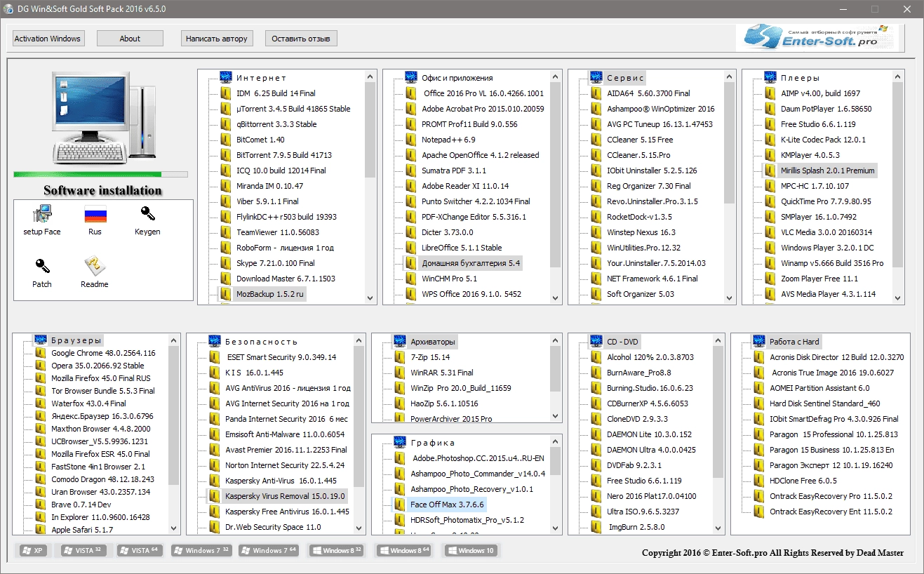Viewport: 924px width, 574px height.
Task: Select the Интернет category header
Action: [x=261, y=78]
